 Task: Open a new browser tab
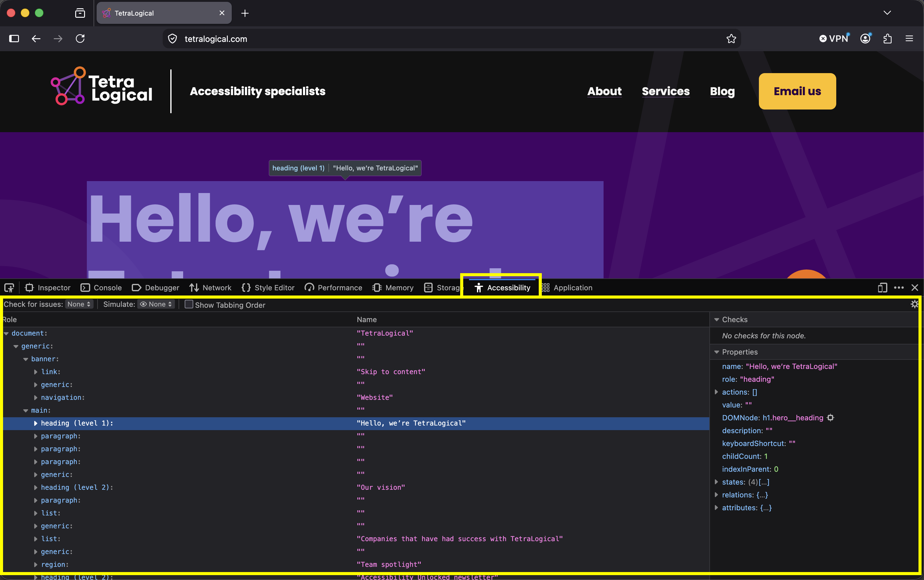245,13
